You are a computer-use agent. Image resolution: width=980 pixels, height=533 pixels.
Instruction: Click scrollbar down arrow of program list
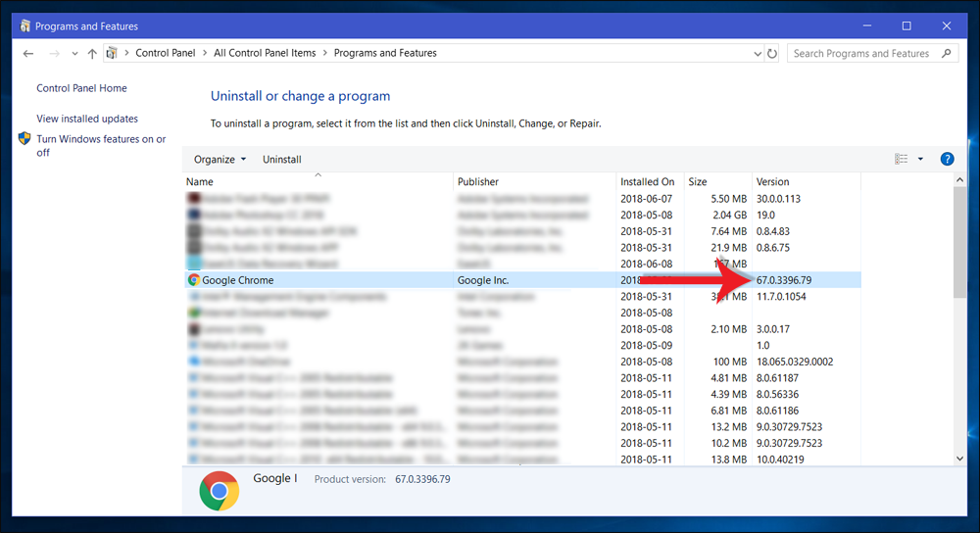pos(960,458)
